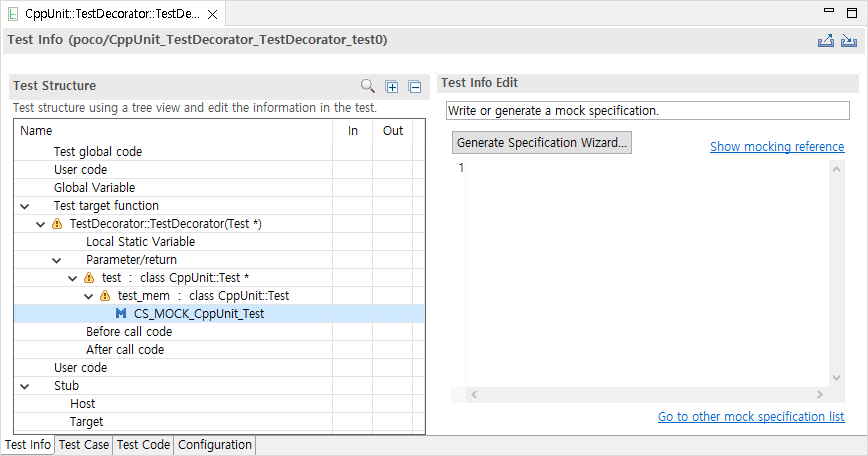Collapse the test : class CppUnit::Test * node
This screenshot has height=456, width=868.
tap(73, 278)
